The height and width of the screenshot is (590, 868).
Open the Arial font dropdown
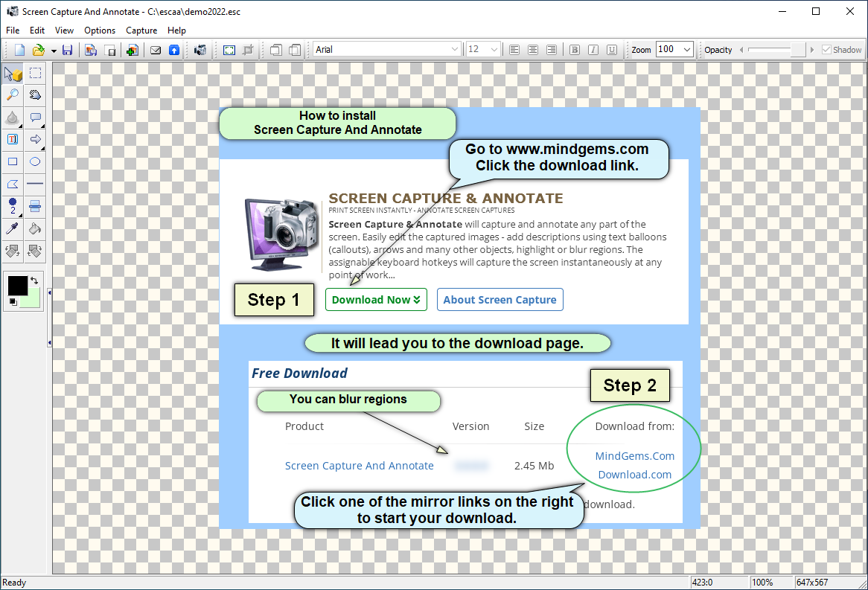tap(456, 49)
